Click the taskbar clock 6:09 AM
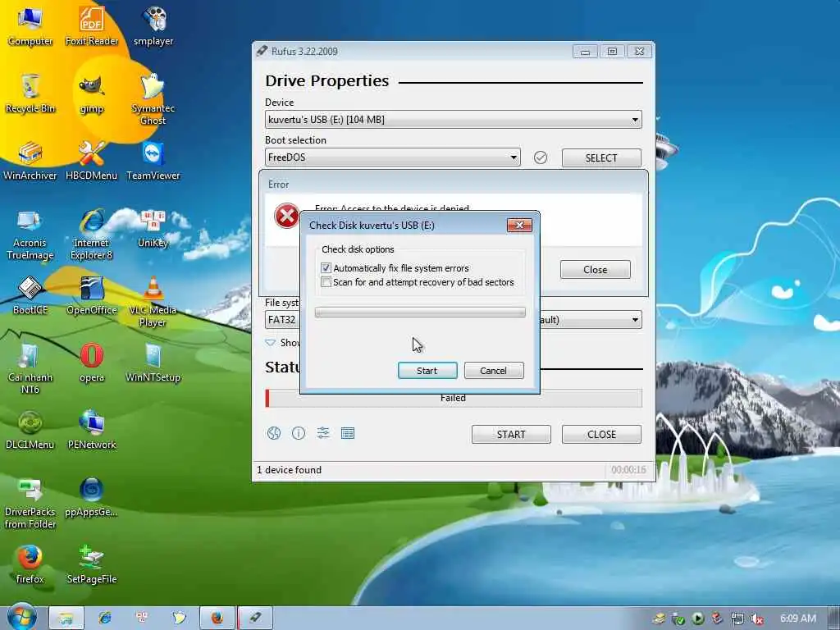 798,619
